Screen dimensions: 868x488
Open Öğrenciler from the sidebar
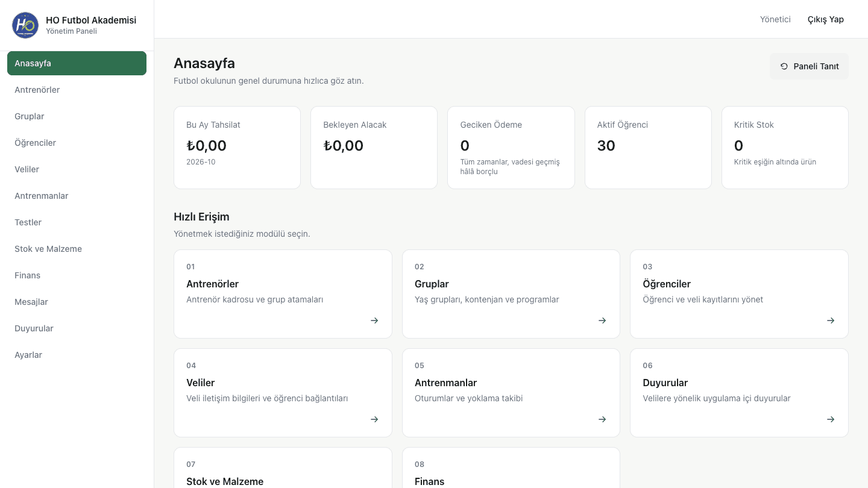click(77, 143)
